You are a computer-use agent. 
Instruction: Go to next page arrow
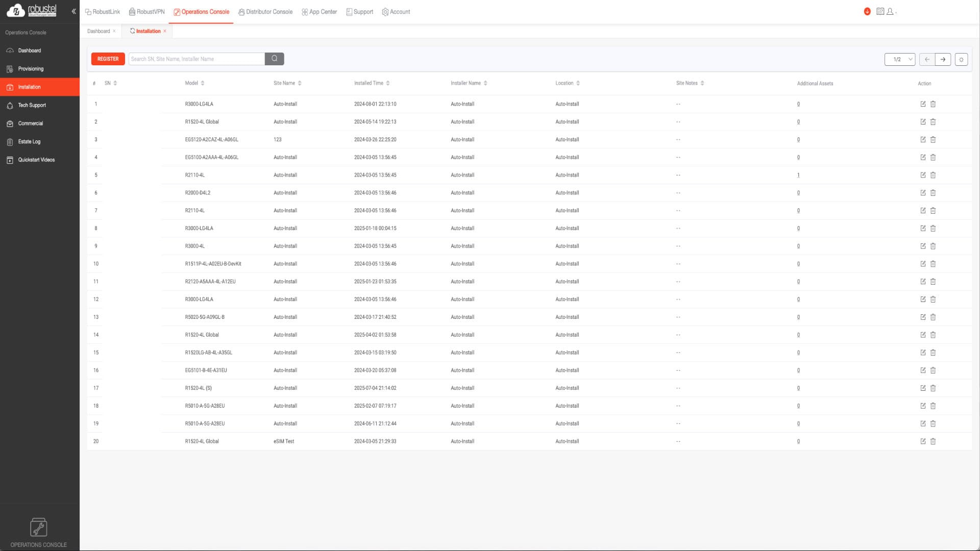click(x=943, y=59)
